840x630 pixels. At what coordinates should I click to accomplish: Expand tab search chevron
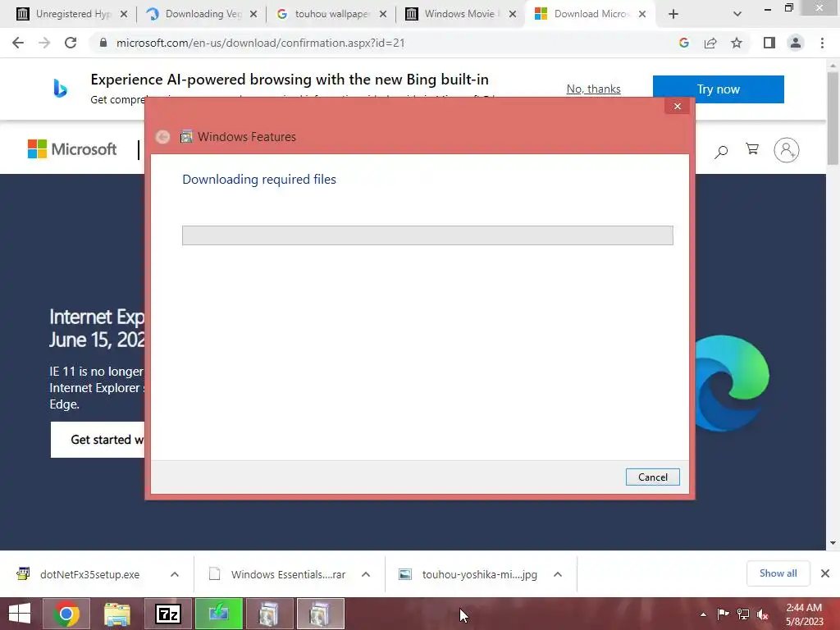[737, 14]
